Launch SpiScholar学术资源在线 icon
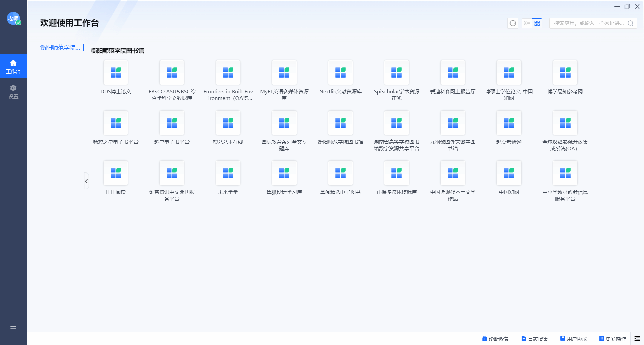 tap(396, 72)
